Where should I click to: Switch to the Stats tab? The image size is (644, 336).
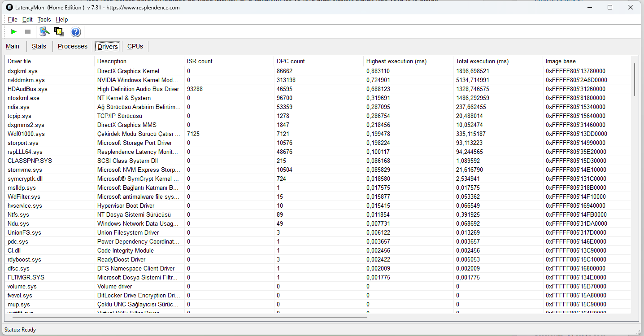tap(39, 46)
